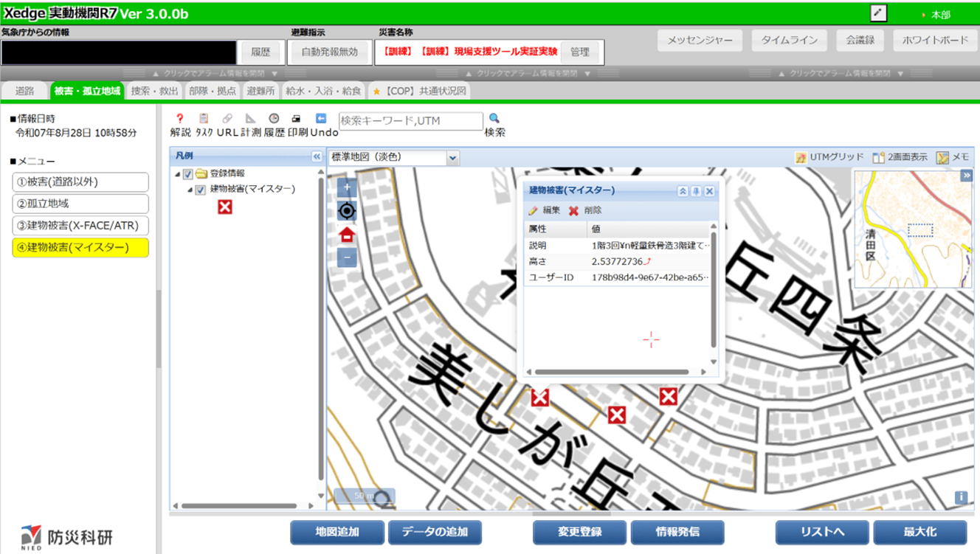
Task: Click the map locate target icon
Action: (x=347, y=212)
